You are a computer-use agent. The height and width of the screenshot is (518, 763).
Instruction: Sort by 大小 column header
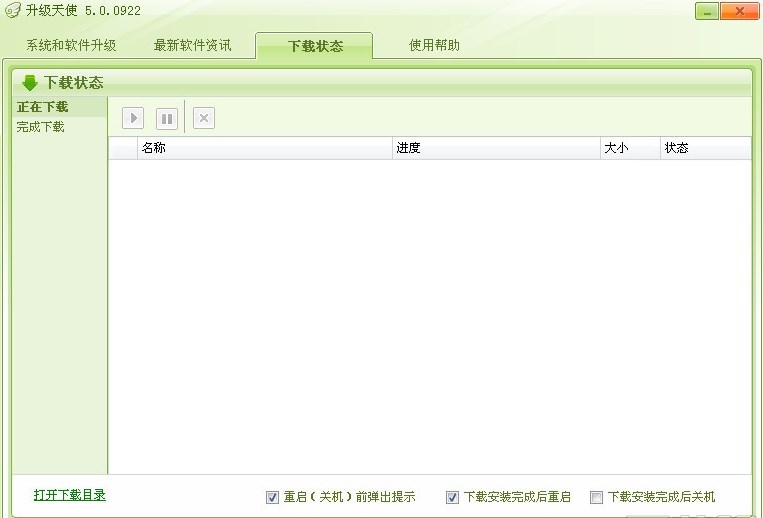point(630,148)
